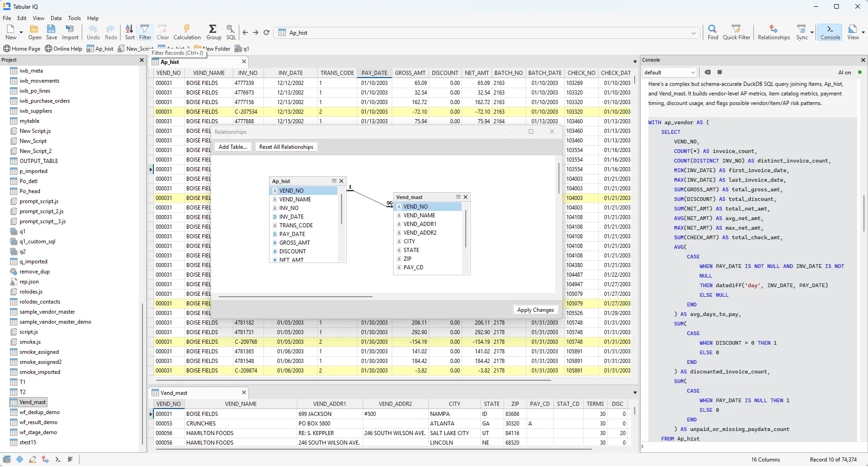Open the dropdown arrow beside New

click(21, 32)
